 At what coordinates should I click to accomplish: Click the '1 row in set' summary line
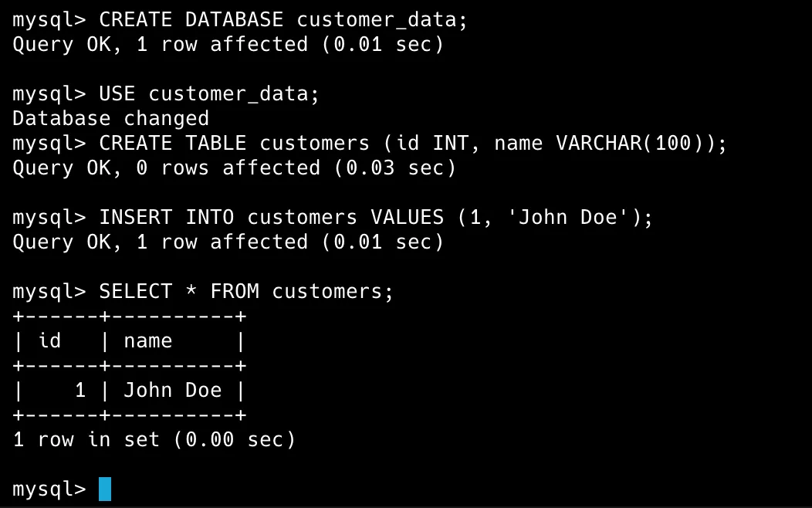pos(154,439)
